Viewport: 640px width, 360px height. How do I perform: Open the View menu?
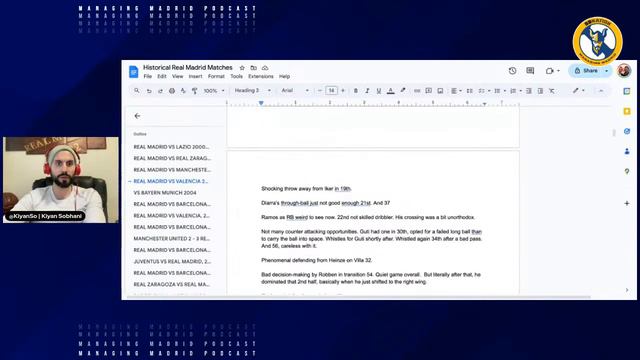click(178, 76)
